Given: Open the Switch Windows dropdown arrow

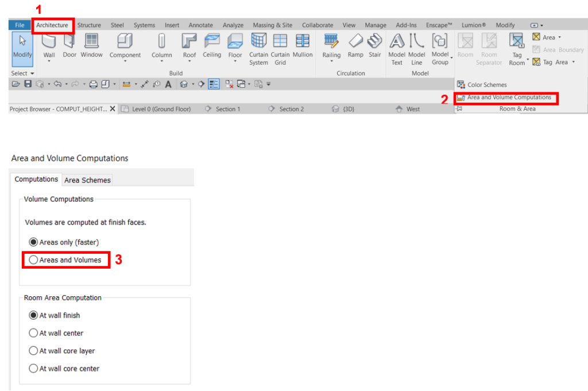Looking at the screenshot, I should pos(249,84).
